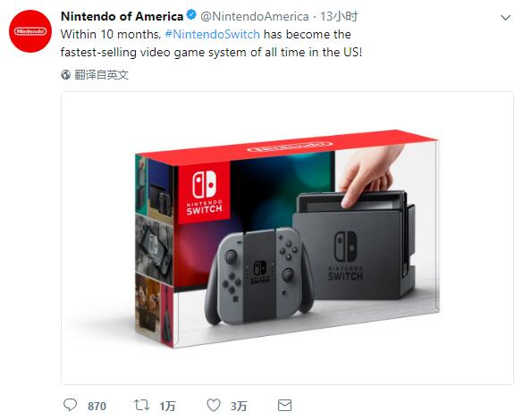Click the tweet text body
This screenshot has height=420, width=523.
click(x=212, y=43)
